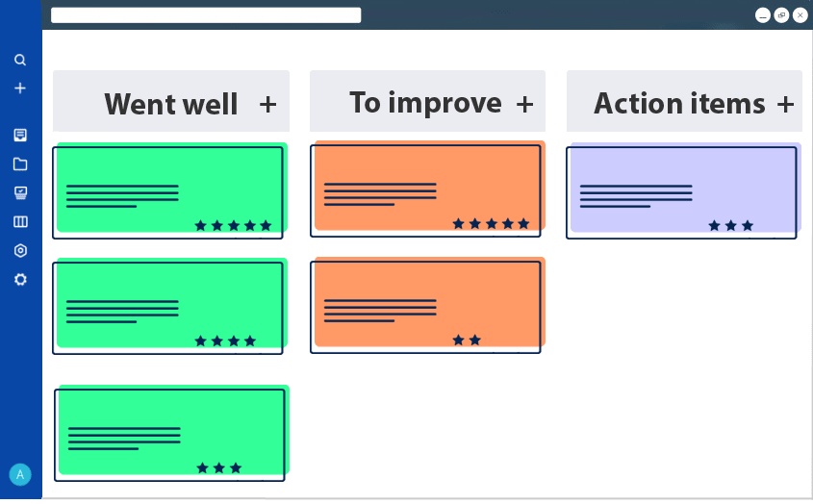The image size is (813, 504).
Task: Add a card to Action items column
Action: (x=785, y=104)
